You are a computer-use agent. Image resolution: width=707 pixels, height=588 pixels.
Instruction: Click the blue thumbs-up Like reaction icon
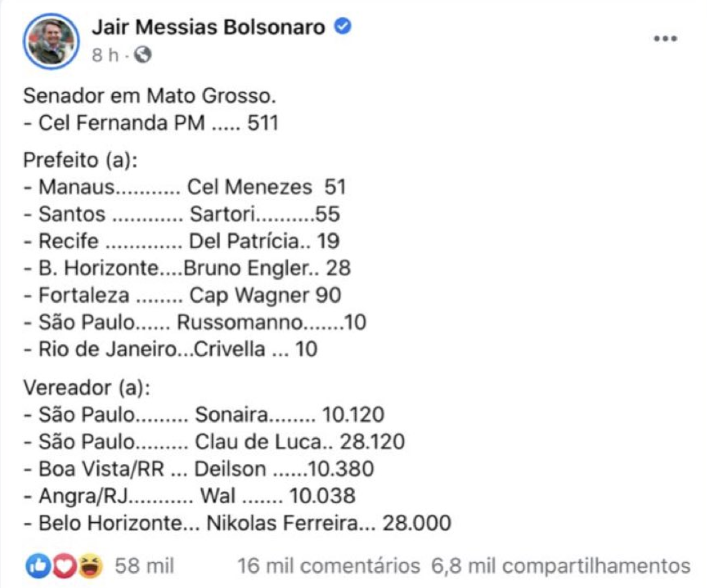[38, 566]
